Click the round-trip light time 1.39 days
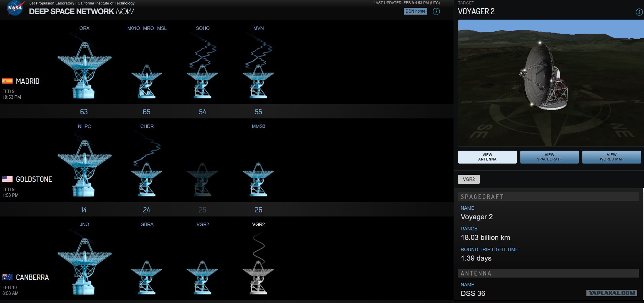Viewport: 644px width, 303px height. pos(476,258)
